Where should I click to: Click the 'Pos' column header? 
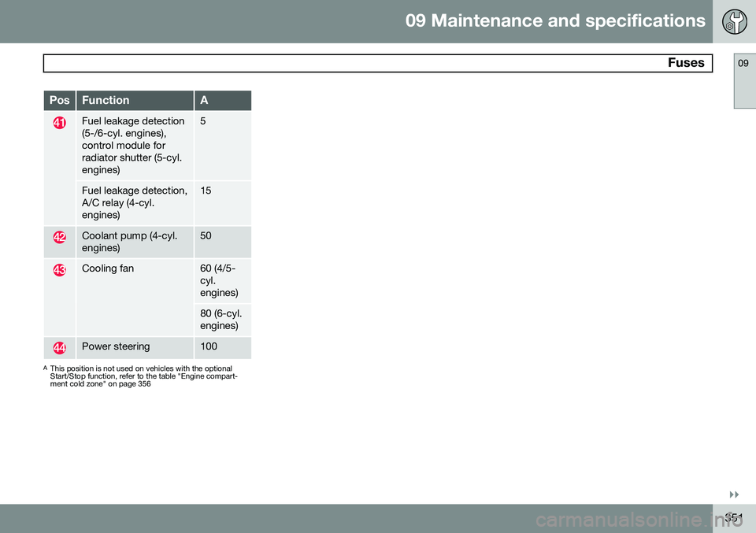[59, 100]
